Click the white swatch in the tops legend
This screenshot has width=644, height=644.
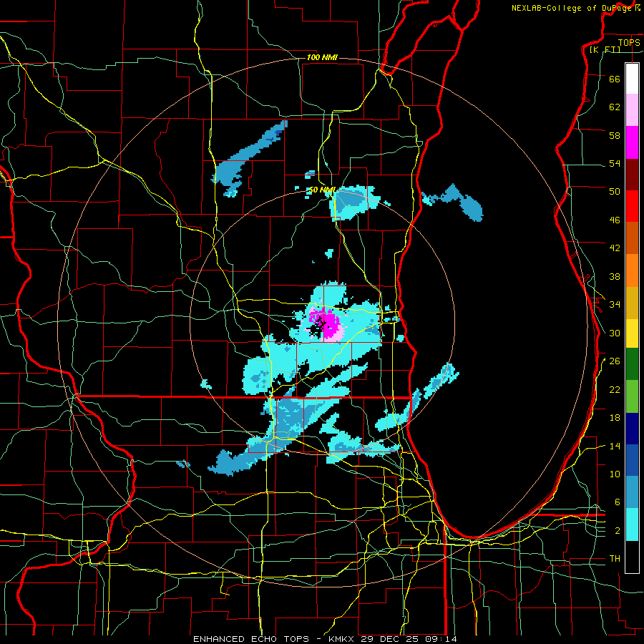632,79
